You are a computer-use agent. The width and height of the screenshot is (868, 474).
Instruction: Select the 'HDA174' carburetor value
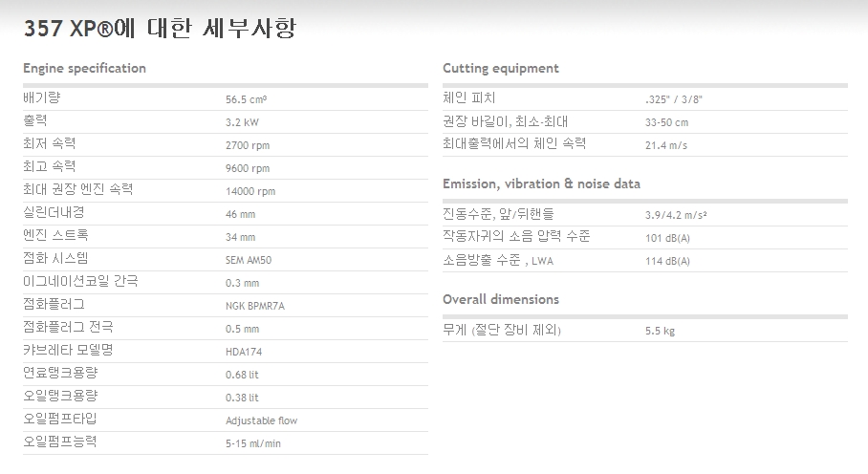coord(244,352)
